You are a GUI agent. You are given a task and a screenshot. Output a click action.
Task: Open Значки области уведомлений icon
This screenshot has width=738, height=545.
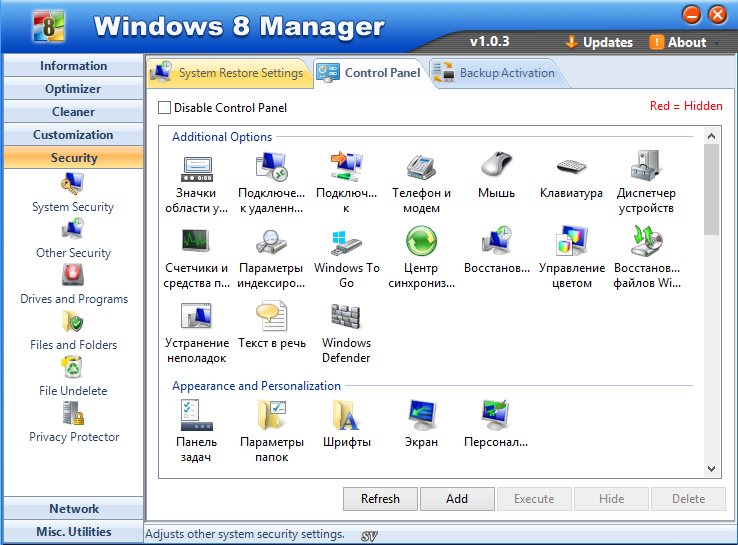click(x=197, y=168)
